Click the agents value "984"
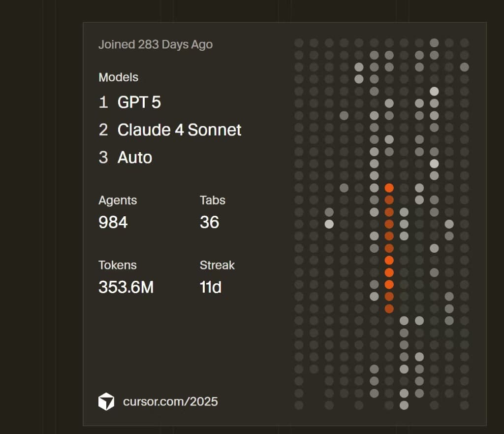This screenshot has width=504, height=434. pyautogui.click(x=113, y=222)
